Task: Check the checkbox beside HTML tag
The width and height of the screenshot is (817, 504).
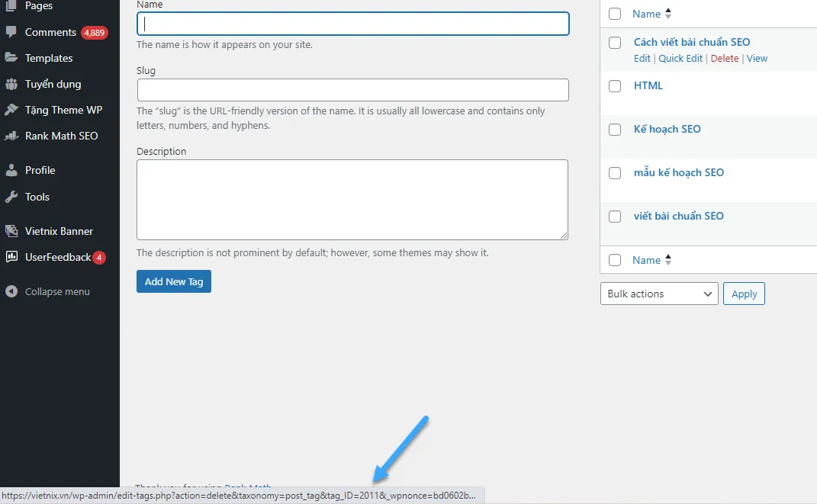Action: click(x=615, y=86)
